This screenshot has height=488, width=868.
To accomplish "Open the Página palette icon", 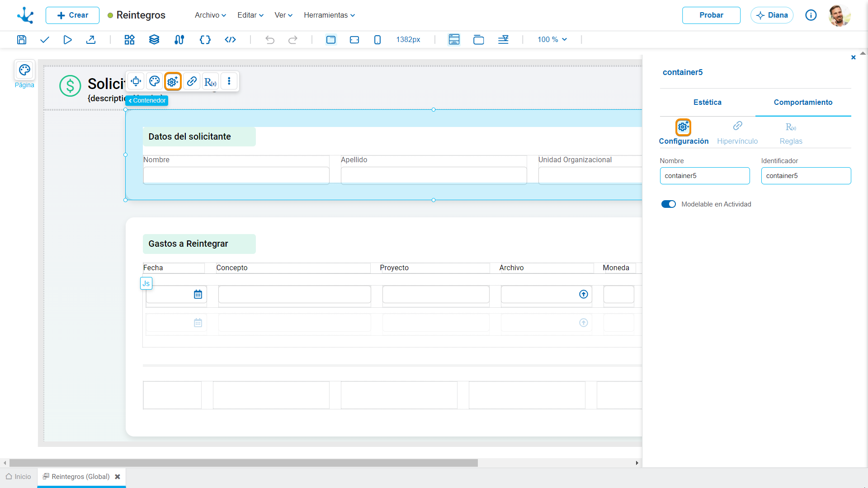I will pos(24,70).
